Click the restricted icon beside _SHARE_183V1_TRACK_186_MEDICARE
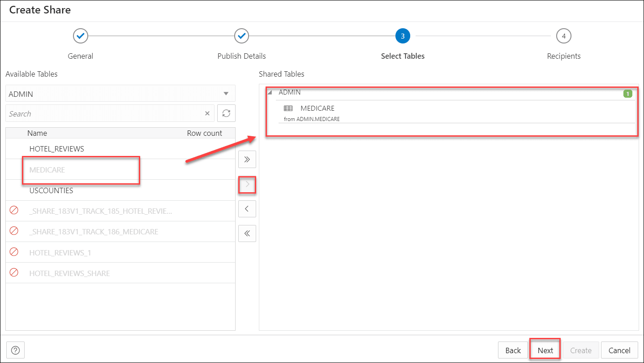644x363 pixels. [x=14, y=231]
